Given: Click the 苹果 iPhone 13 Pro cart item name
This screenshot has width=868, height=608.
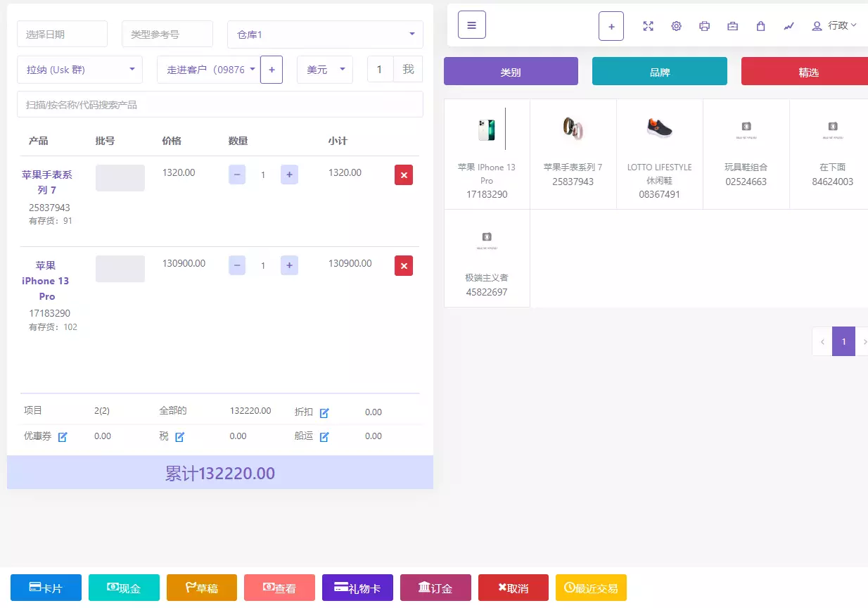Looking at the screenshot, I should click(x=46, y=281).
